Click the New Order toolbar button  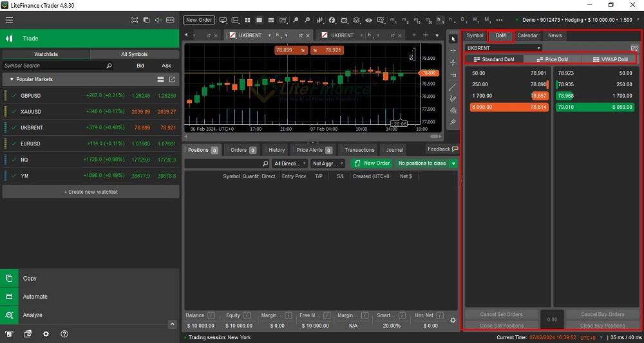click(x=199, y=20)
